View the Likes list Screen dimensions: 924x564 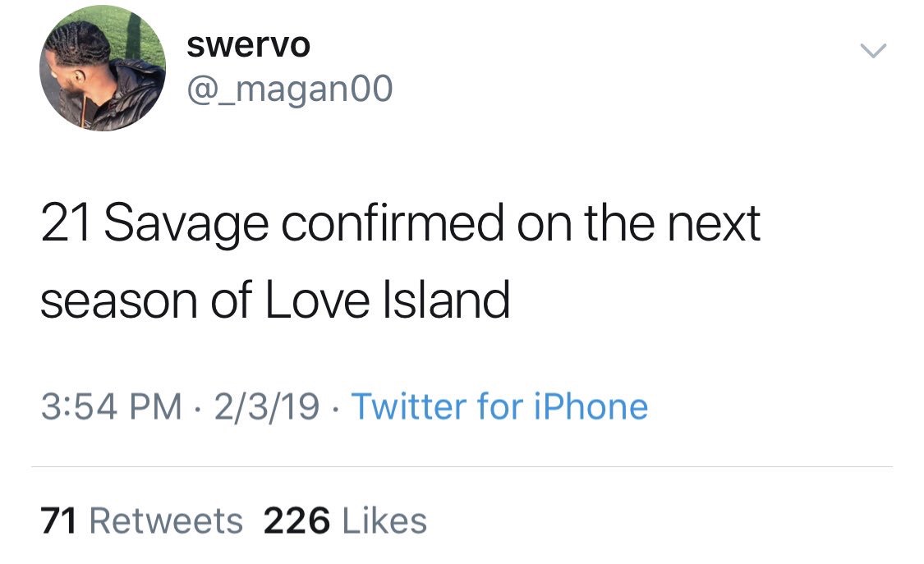click(384, 520)
